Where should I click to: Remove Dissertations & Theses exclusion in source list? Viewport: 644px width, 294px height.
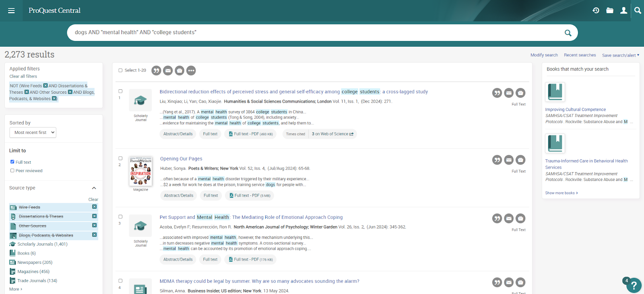click(x=94, y=216)
